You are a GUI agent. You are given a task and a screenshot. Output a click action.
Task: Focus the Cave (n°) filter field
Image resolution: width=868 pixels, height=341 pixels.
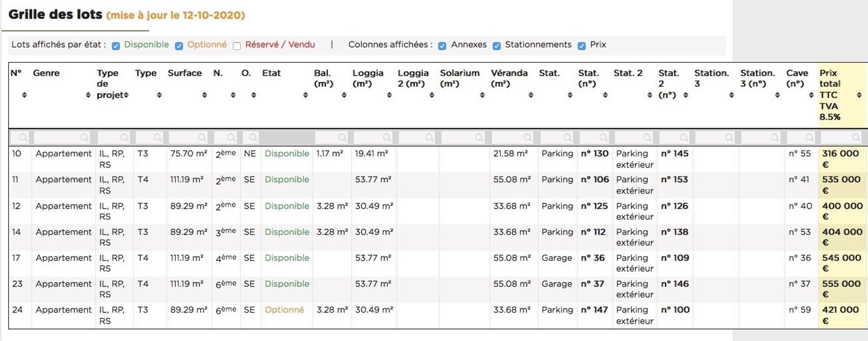(802, 137)
